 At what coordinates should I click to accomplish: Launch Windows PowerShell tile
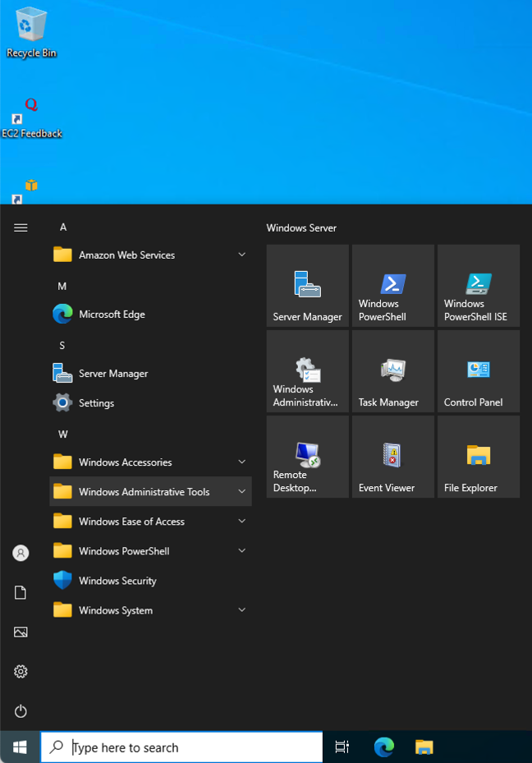pos(393,285)
